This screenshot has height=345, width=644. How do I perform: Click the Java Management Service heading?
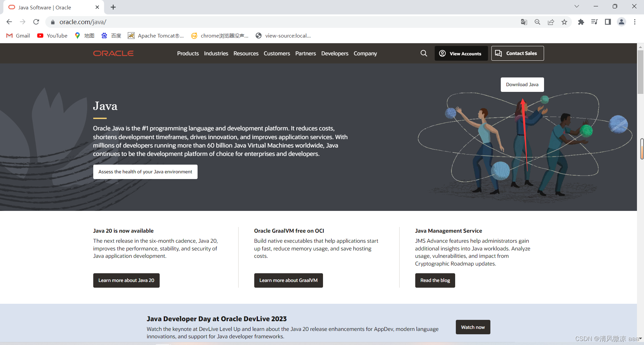[x=448, y=231]
